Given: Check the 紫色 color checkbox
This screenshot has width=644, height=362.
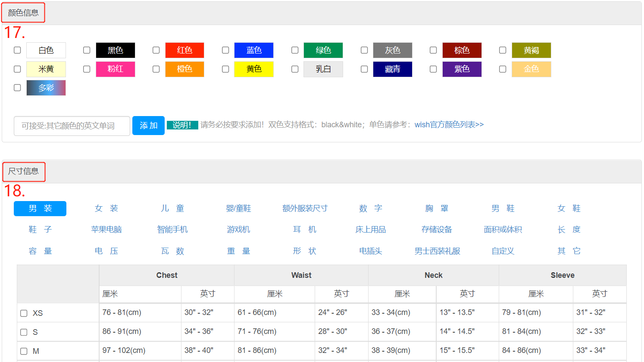Looking at the screenshot, I should (x=433, y=69).
